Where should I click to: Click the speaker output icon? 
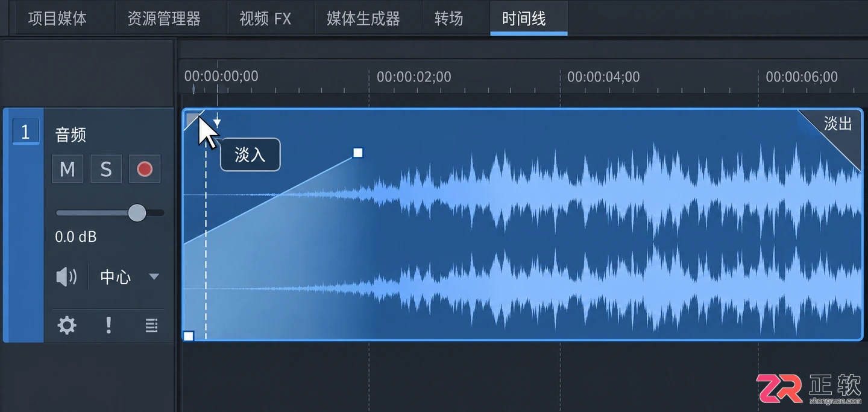coord(66,277)
